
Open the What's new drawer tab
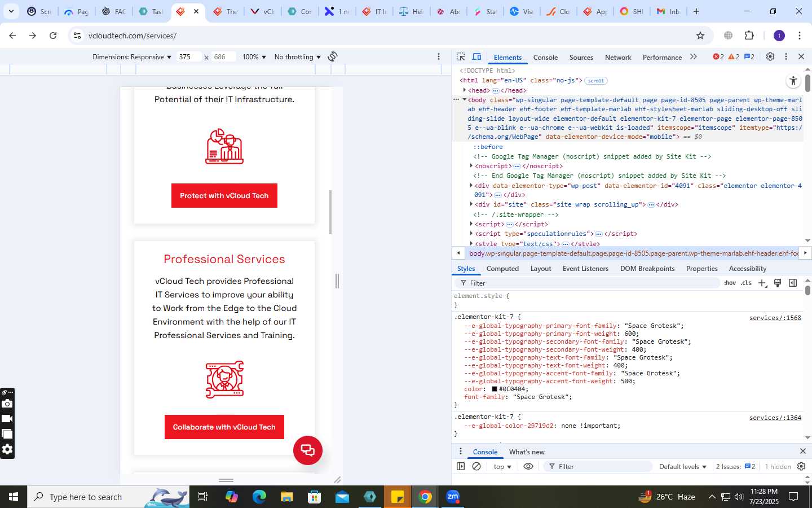click(527, 452)
